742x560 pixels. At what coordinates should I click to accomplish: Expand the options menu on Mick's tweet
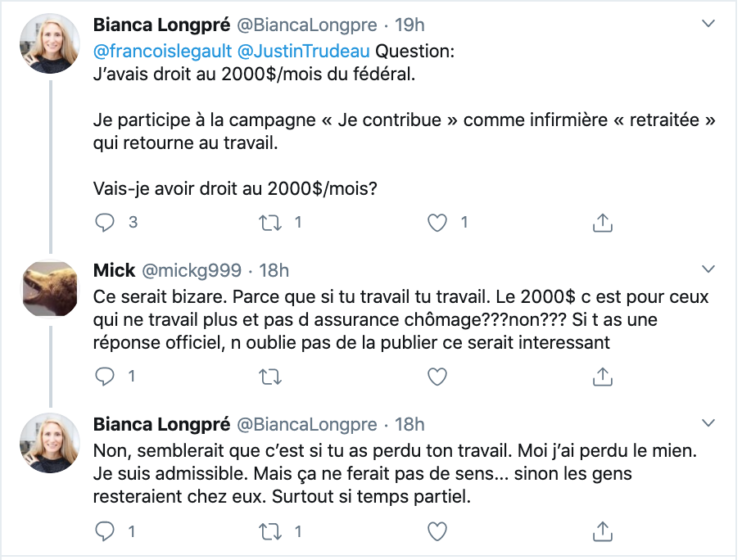point(708,269)
